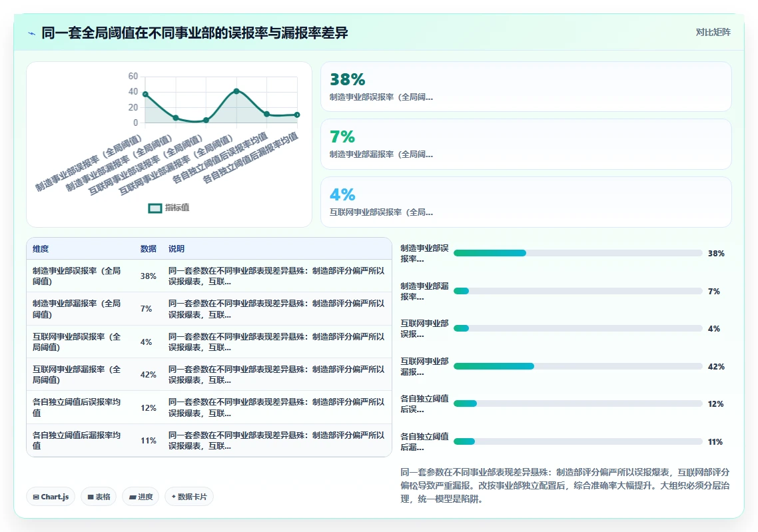
Task: Click the 对比矩阵 label in header
Action: point(713,33)
